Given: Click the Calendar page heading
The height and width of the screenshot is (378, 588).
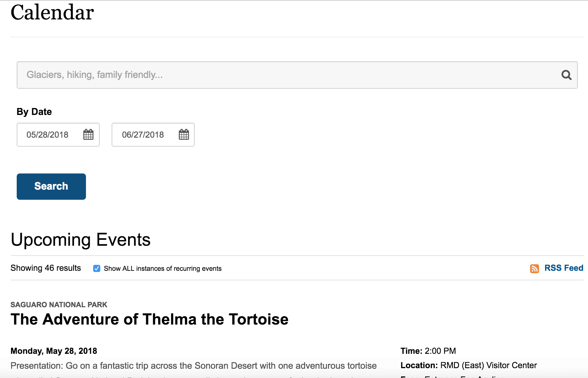Looking at the screenshot, I should [x=52, y=13].
